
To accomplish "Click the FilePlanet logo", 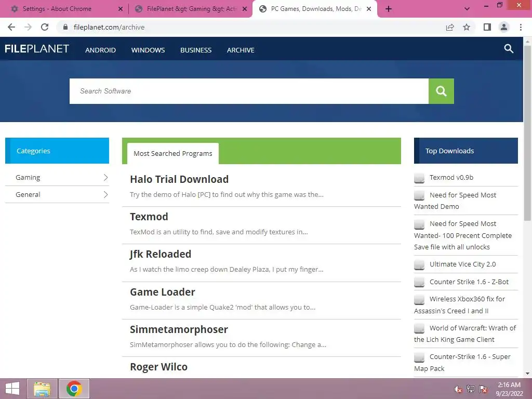I will (37, 49).
